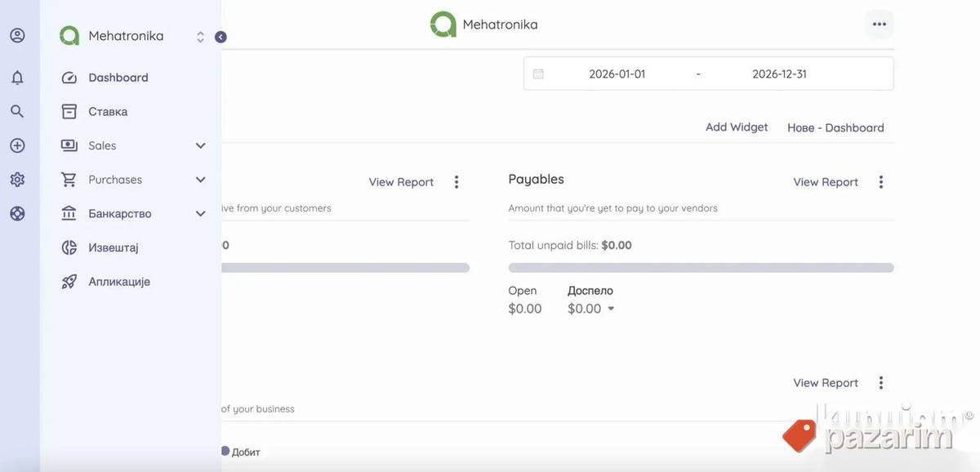980x472 pixels.
Task: Open Receivables widget three-dot options
Action: click(457, 182)
